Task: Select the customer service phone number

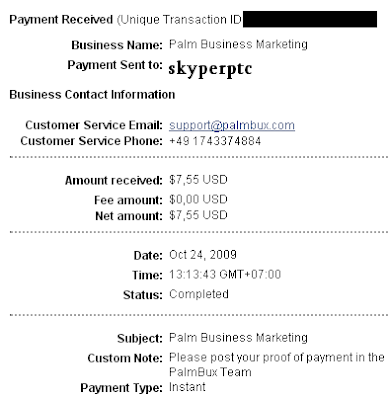Action: pos(215,141)
